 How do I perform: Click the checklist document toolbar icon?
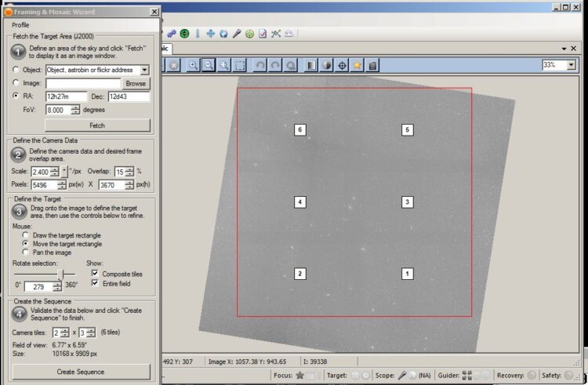[x=263, y=34]
